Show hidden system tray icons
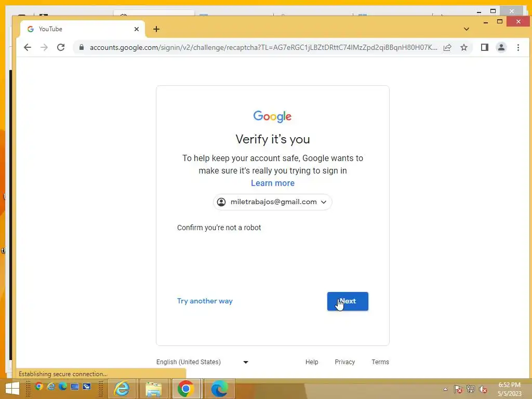This screenshot has height=399, width=532. coord(445,389)
